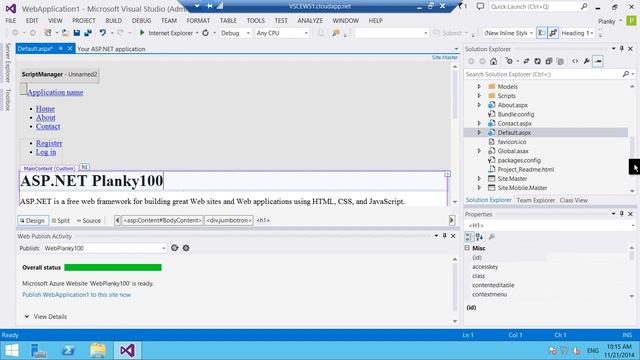Image resolution: width=640 pixels, height=360 pixels.
Task: Click the Sync with Active Document icon
Action: (x=526, y=61)
